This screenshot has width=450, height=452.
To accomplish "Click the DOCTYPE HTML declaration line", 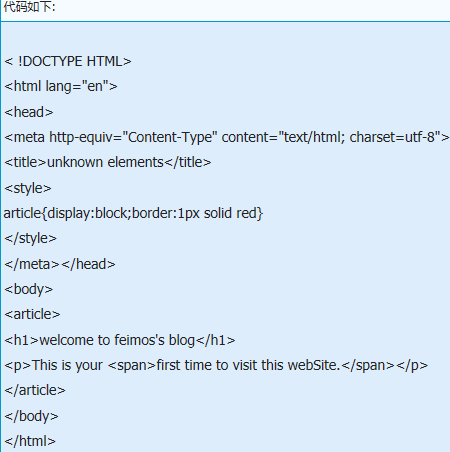I will click(x=68, y=61).
